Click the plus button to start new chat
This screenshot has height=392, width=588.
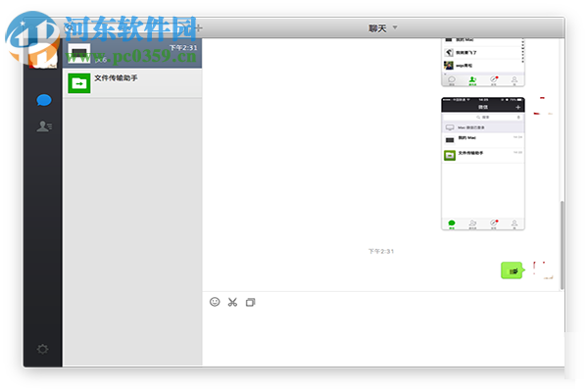click(198, 27)
